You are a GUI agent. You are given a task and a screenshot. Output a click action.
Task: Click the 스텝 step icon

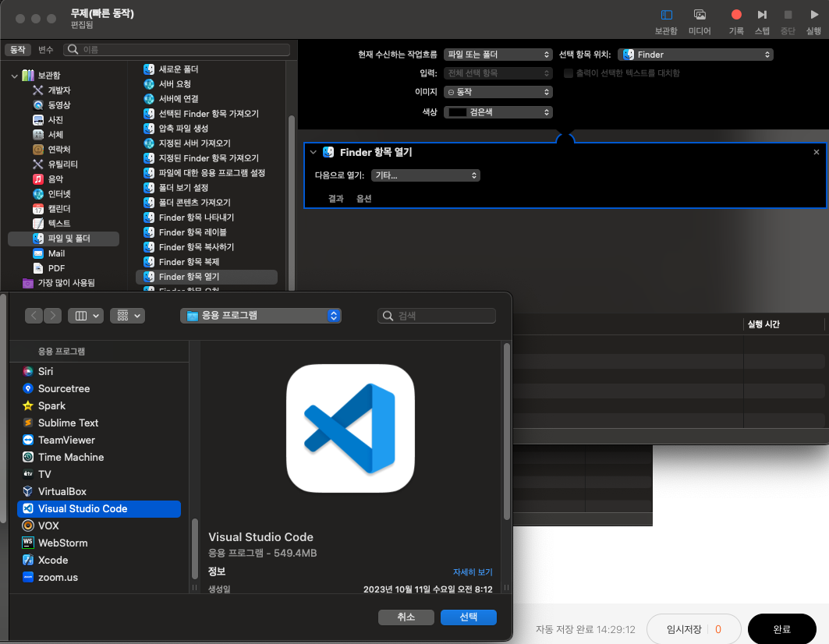point(762,15)
